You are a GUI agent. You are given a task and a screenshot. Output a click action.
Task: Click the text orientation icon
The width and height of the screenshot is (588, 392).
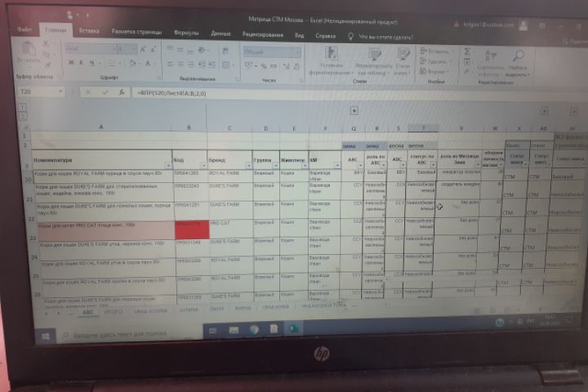pyautogui.click(x=203, y=50)
